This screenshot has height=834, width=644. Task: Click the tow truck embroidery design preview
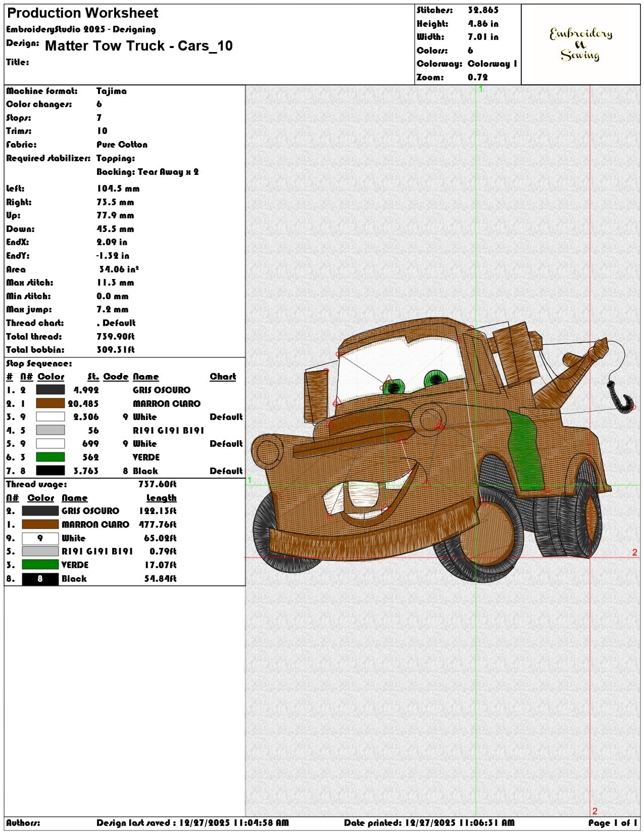(x=443, y=450)
